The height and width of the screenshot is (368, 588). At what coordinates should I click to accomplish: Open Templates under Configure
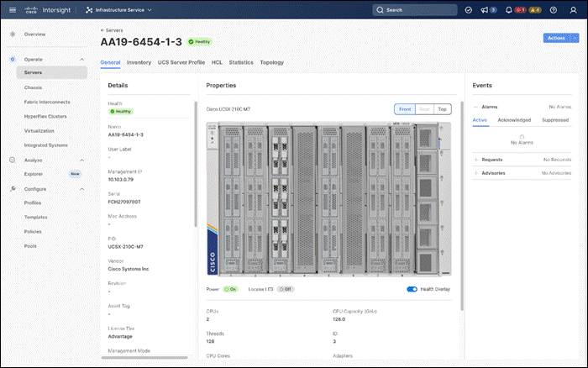point(35,218)
